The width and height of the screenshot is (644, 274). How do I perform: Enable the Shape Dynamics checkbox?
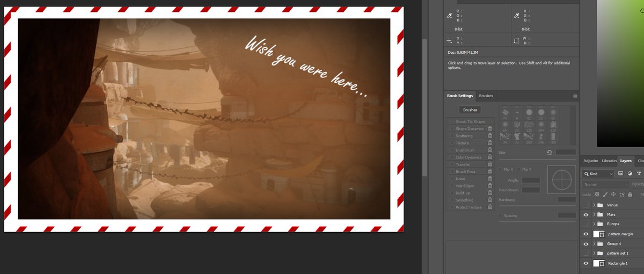click(x=451, y=129)
